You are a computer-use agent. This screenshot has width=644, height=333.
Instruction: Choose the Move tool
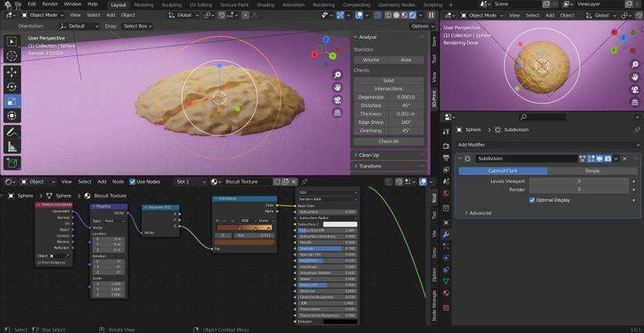pos(12,73)
